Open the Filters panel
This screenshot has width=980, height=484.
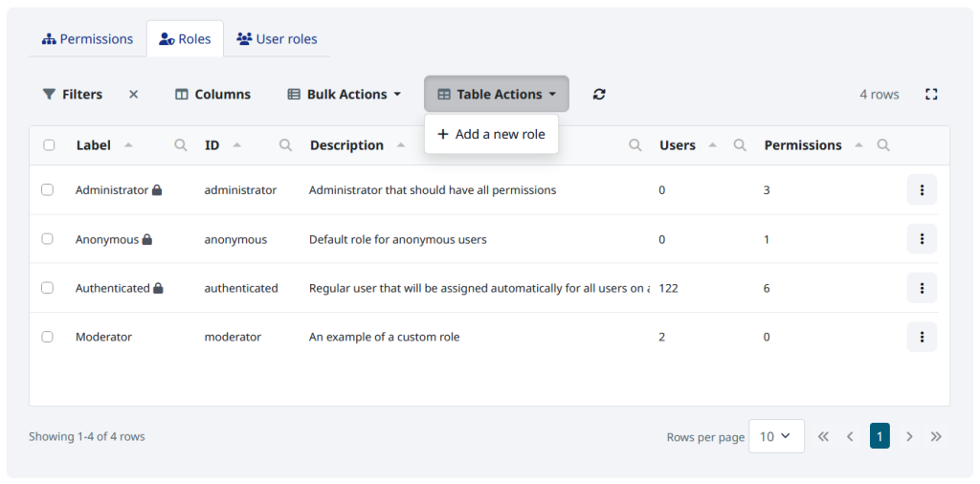tap(73, 95)
